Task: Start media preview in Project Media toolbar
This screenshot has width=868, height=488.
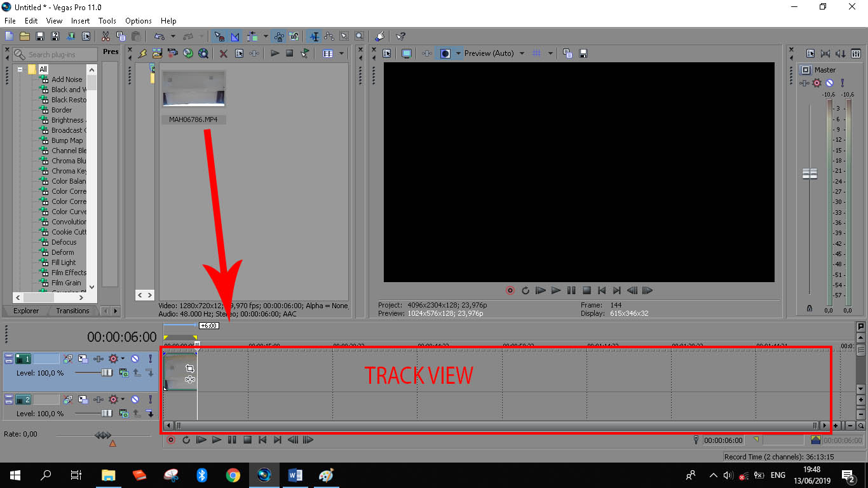Action: click(275, 53)
